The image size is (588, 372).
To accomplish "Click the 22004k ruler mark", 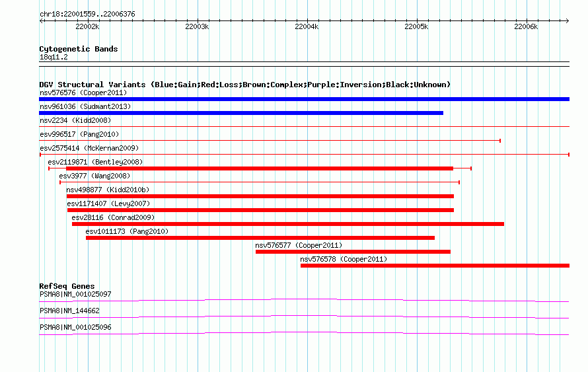I will point(307,26).
